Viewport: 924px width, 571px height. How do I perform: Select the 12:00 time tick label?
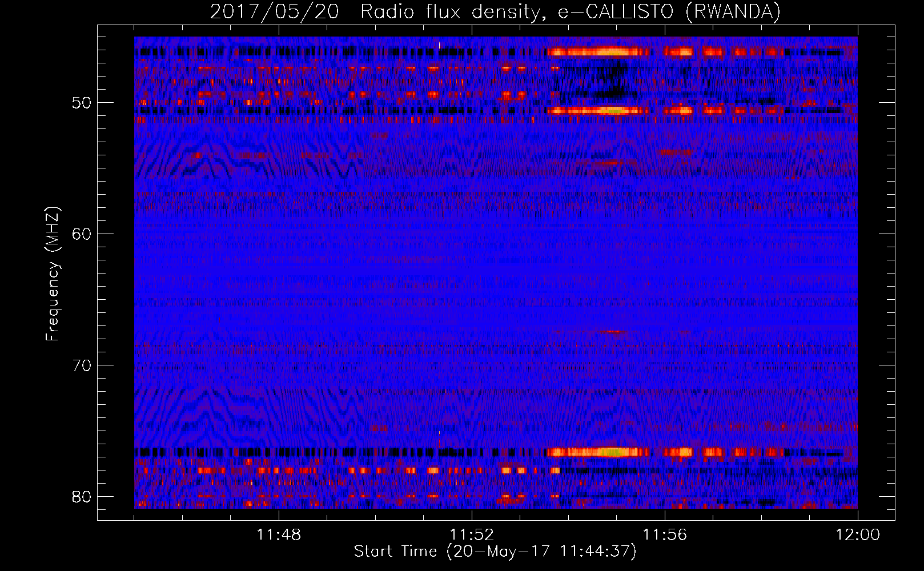[858, 535]
